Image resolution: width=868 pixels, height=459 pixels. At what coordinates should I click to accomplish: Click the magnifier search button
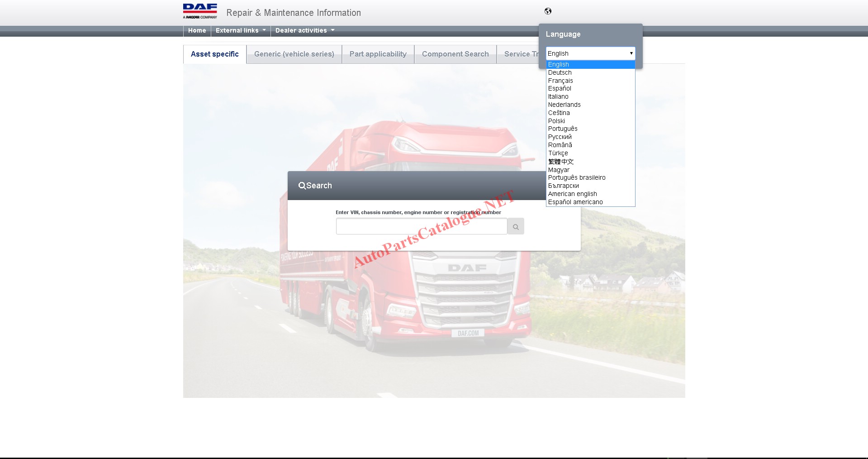click(515, 227)
